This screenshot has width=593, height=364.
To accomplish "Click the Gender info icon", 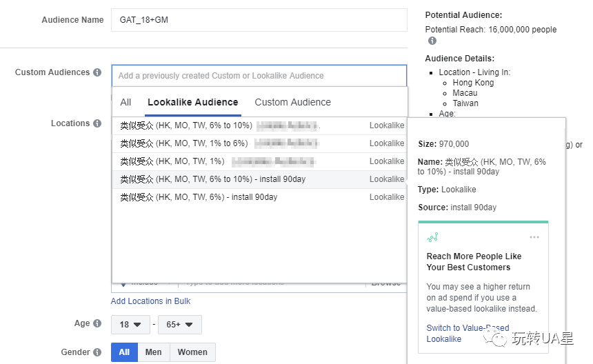I will (97, 352).
